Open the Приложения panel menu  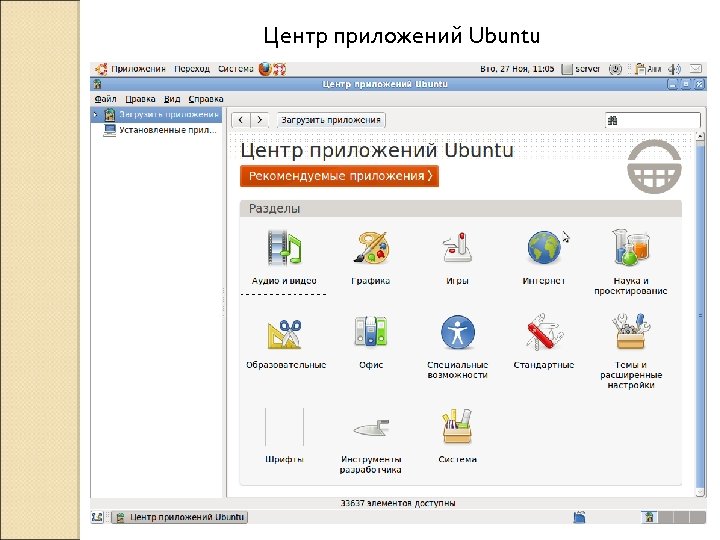coord(138,69)
